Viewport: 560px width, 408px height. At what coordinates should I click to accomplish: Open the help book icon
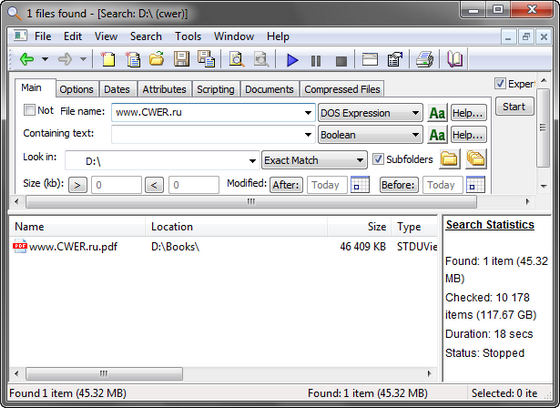coord(455,59)
